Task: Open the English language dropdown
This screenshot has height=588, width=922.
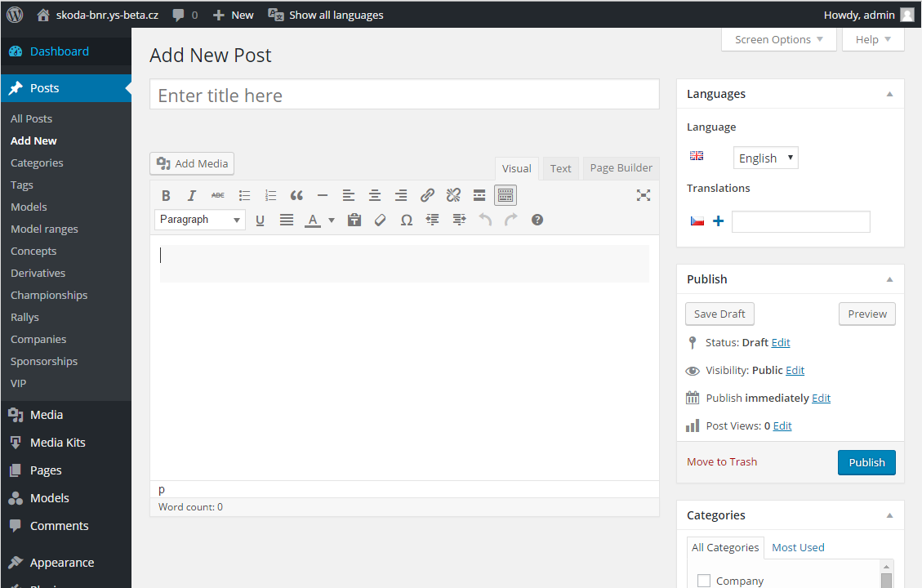Action: point(765,158)
